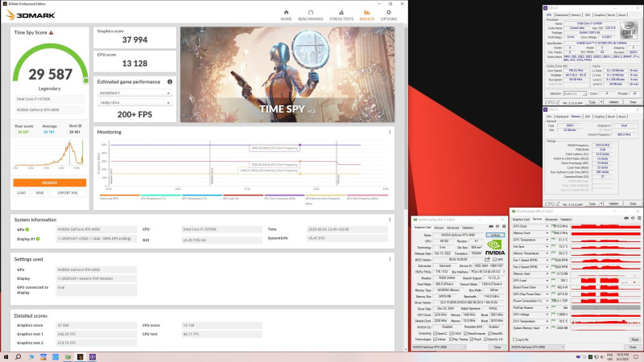Open the hamburger menu in GPU-Z Sensors window

pyautogui.click(x=639, y=218)
